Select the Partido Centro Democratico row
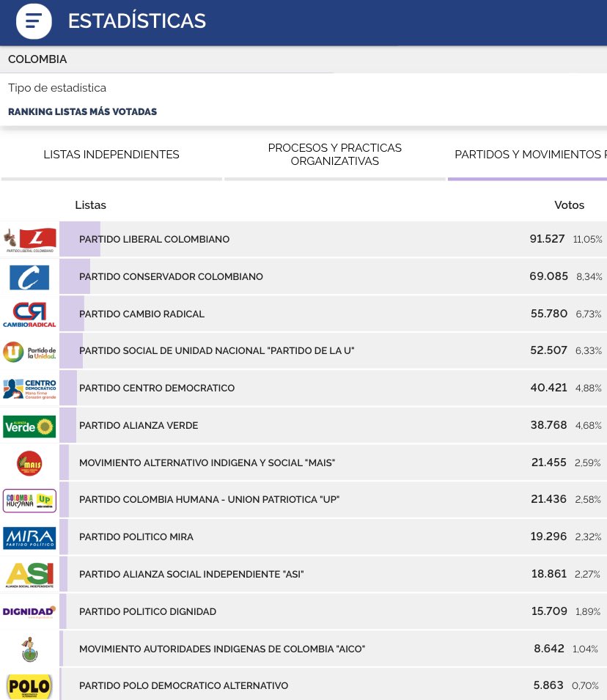 point(334,388)
